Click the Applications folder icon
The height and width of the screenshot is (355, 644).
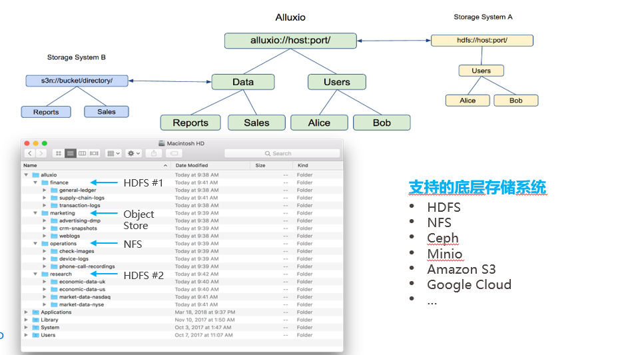click(36, 312)
